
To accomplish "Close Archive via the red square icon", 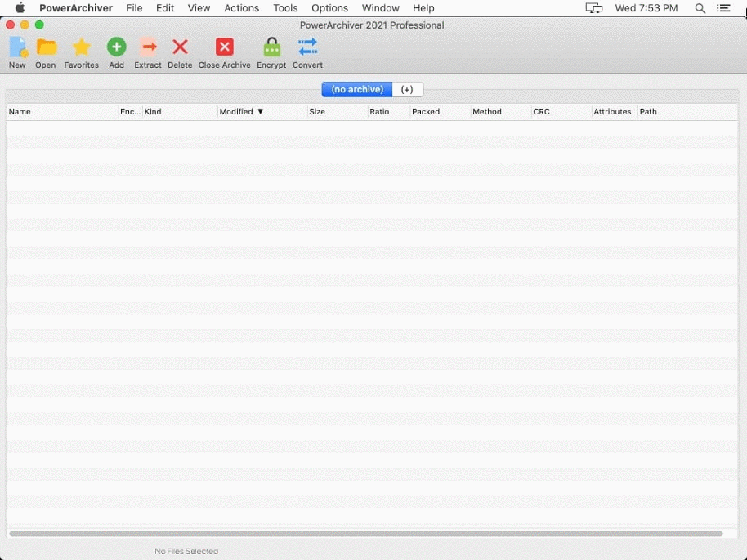I will [225, 47].
